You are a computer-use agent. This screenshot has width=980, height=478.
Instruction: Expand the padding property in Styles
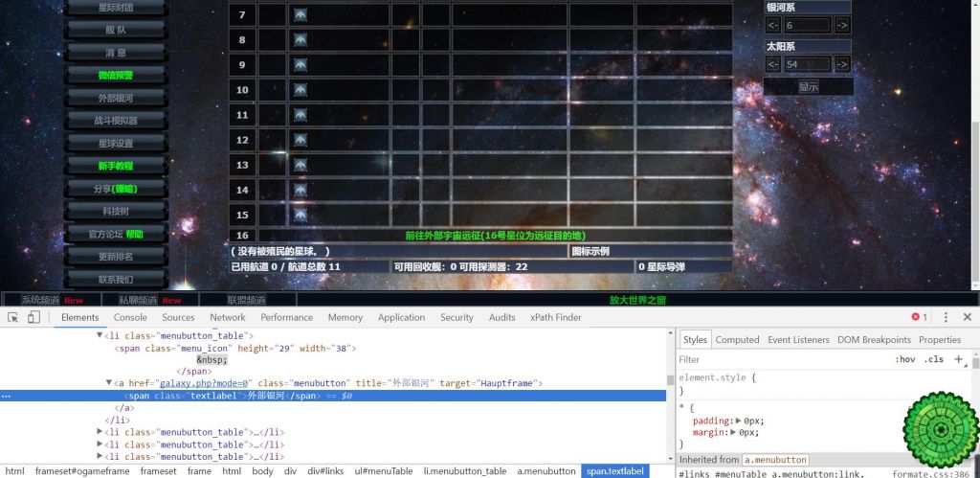[740, 421]
